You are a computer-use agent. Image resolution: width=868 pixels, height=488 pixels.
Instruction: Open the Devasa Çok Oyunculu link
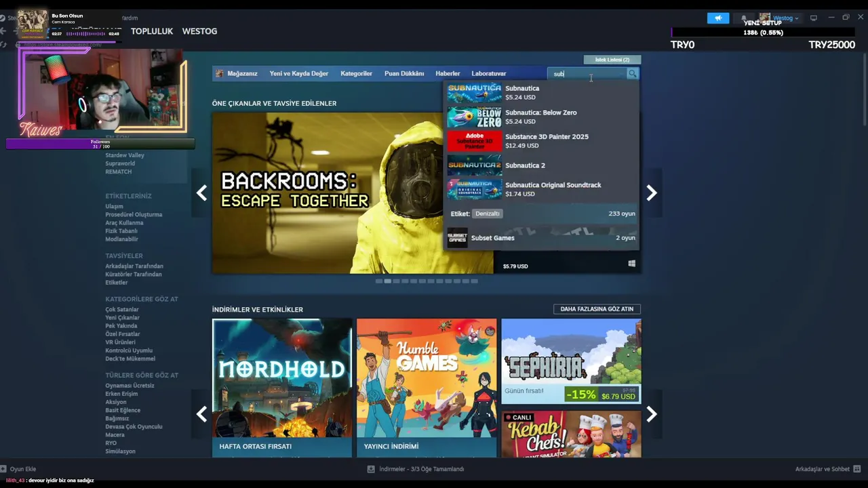pos(134,427)
